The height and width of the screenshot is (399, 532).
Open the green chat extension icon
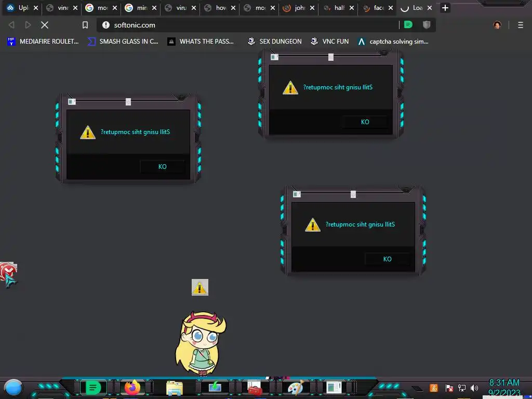(408, 24)
